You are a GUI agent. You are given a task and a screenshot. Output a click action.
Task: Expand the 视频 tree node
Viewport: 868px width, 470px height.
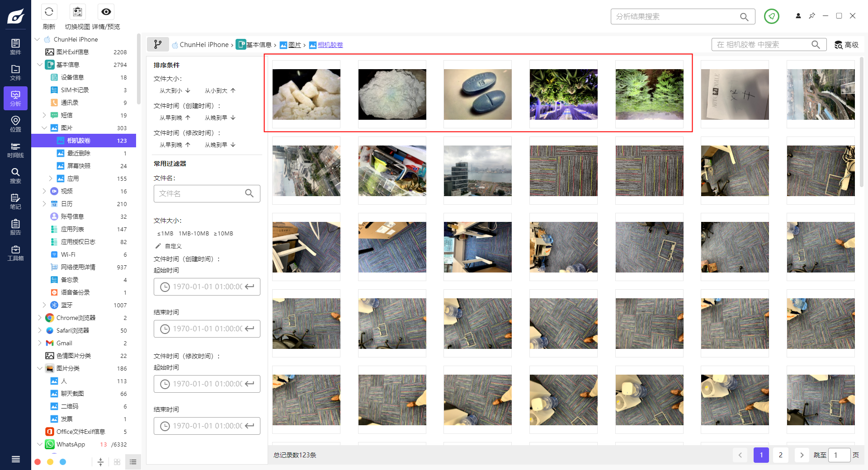click(44, 191)
